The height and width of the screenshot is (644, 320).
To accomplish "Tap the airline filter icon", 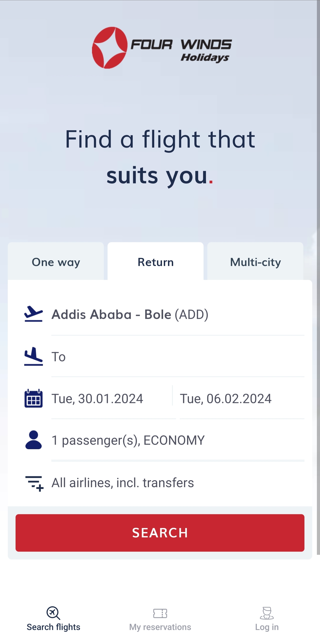I will (34, 483).
